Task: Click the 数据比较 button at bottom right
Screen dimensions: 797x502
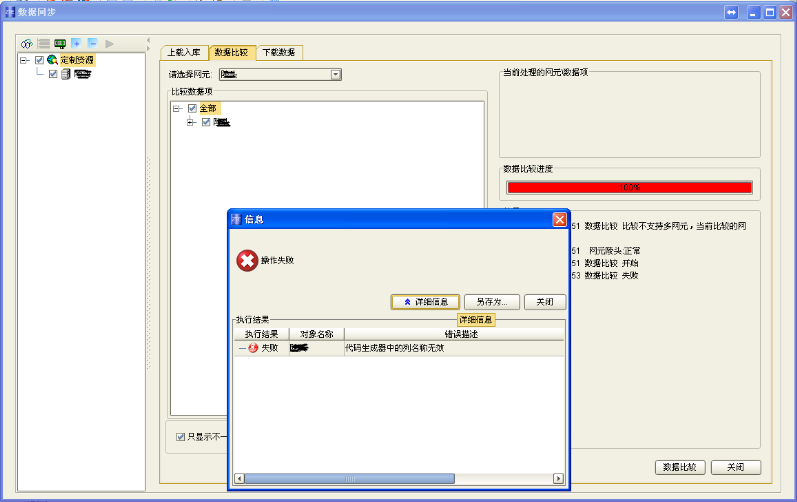Action: tap(681, 467)
